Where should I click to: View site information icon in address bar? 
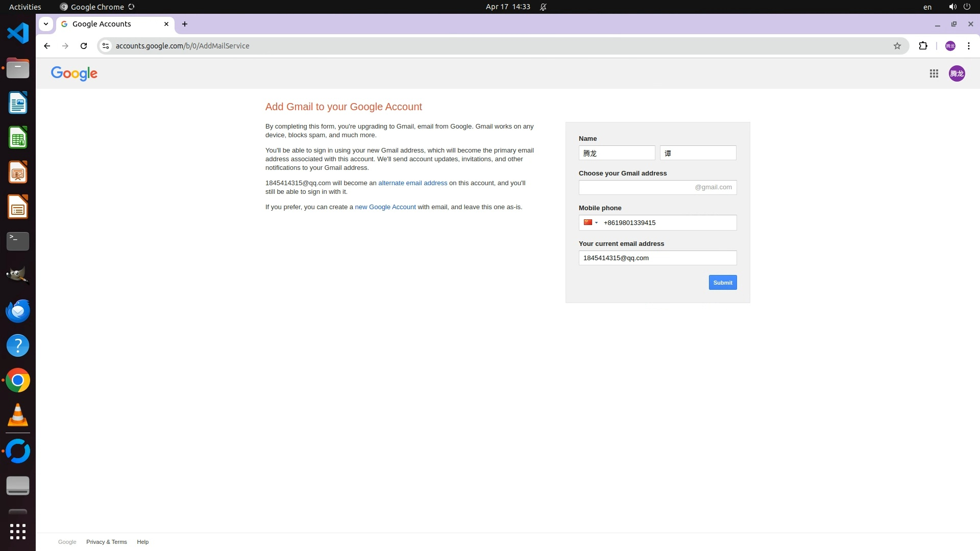(106, 46)
